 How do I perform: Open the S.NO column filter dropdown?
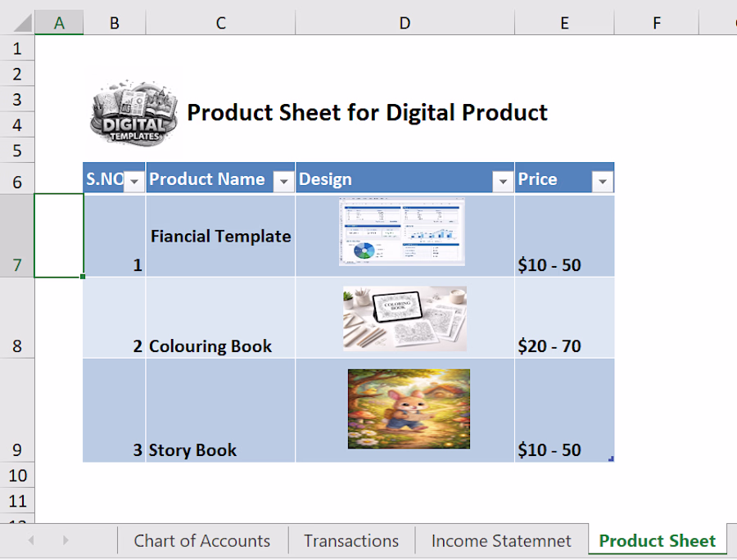click(134, 181)
